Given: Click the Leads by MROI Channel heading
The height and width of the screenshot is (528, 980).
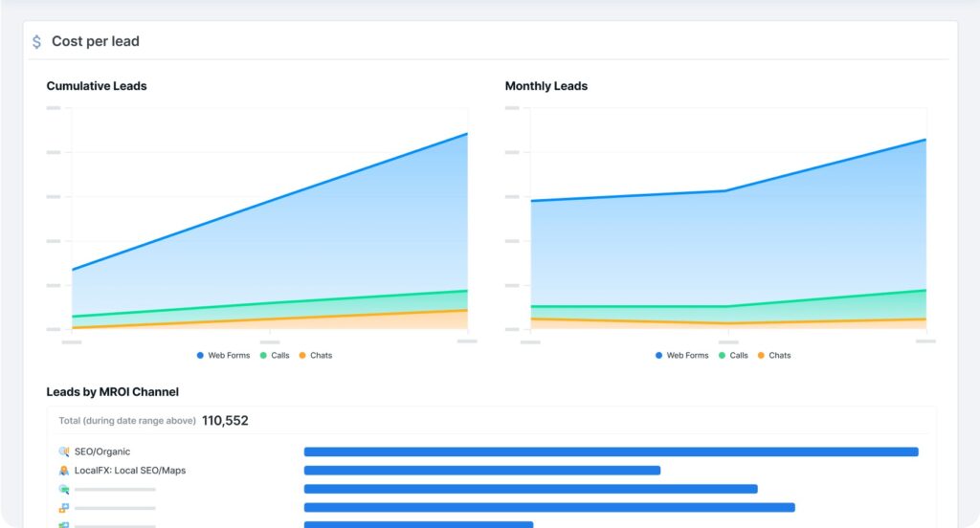Looking at the screenshot, I should [113, 392].
